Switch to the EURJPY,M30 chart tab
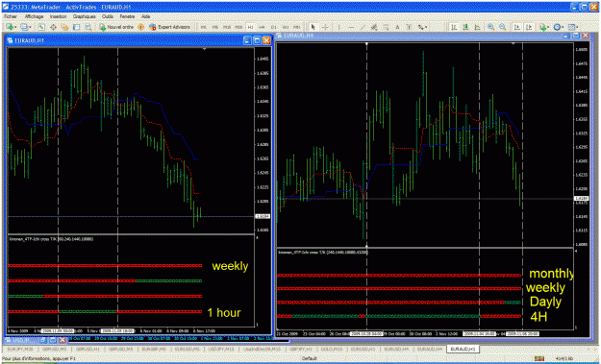601x364 pixels. [x=20, y=349]
